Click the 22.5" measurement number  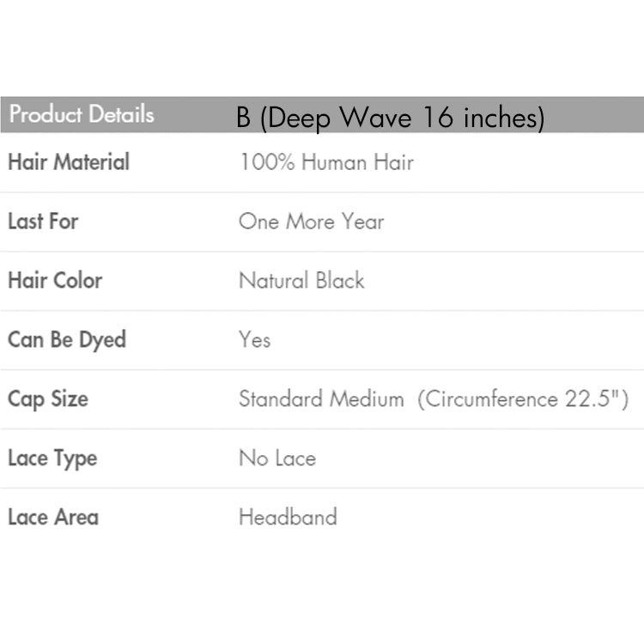pyautogui.click(x=597, y=399)
